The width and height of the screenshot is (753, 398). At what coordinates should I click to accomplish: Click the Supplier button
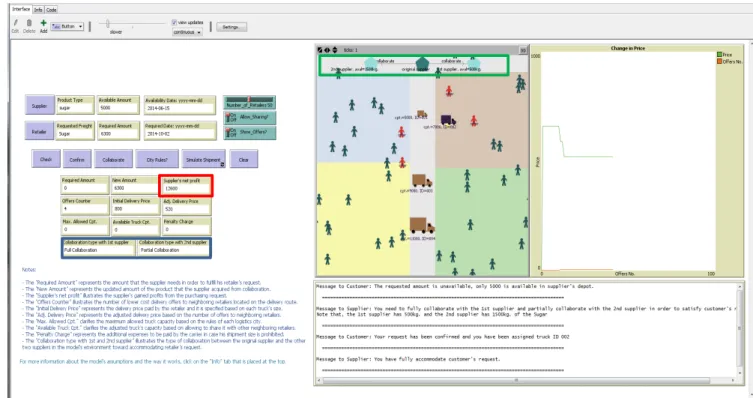click(39, 106)
